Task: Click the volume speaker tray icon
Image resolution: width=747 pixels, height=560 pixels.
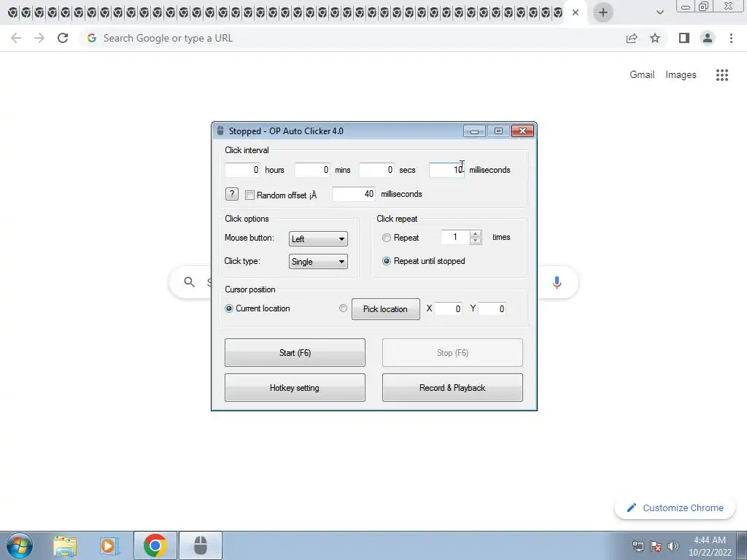Action: [673, 546]
